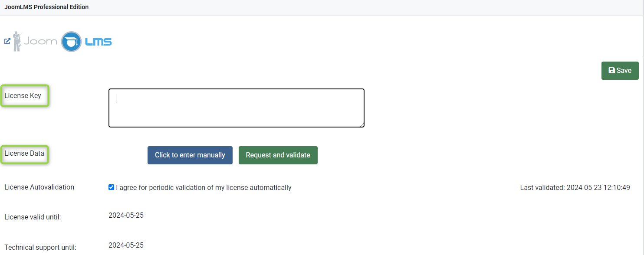Screen dimensions: 644x255
Task: Click the blue LMS logo text
Action: click(98, 42)
